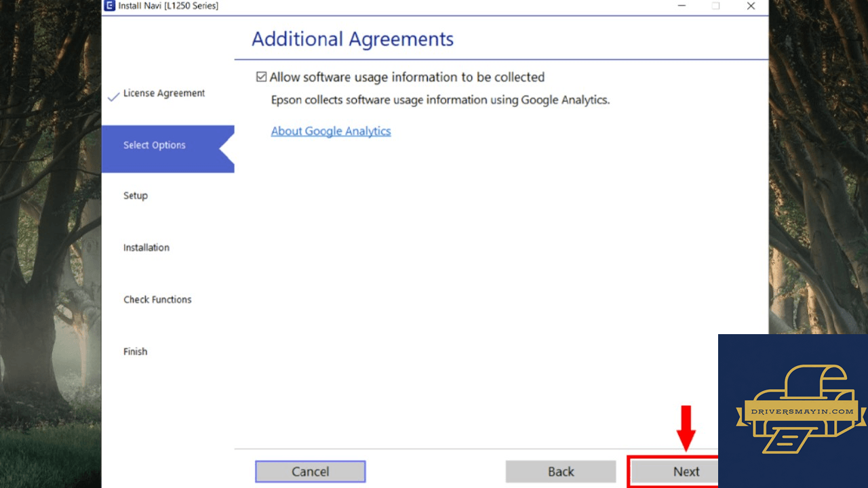The width and height of the screenshot is (868, 488).
Task: Close the Install Navi window
Action: tap(751, 6)
